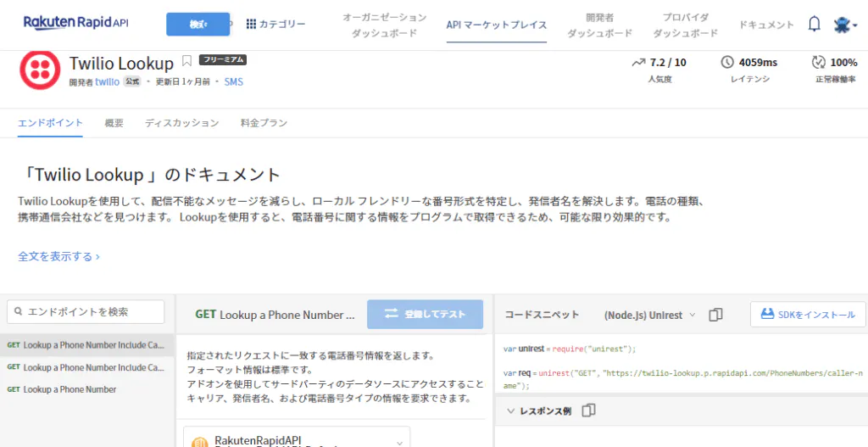The image size is (868, 447).
Task: Click the エンドポイントを検索 search field
Action: [86, 312]
